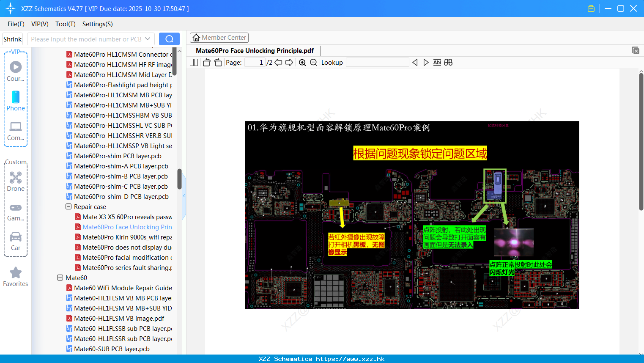Open Mate60 WiFi Module Repair Guide

tap(119, 288)
